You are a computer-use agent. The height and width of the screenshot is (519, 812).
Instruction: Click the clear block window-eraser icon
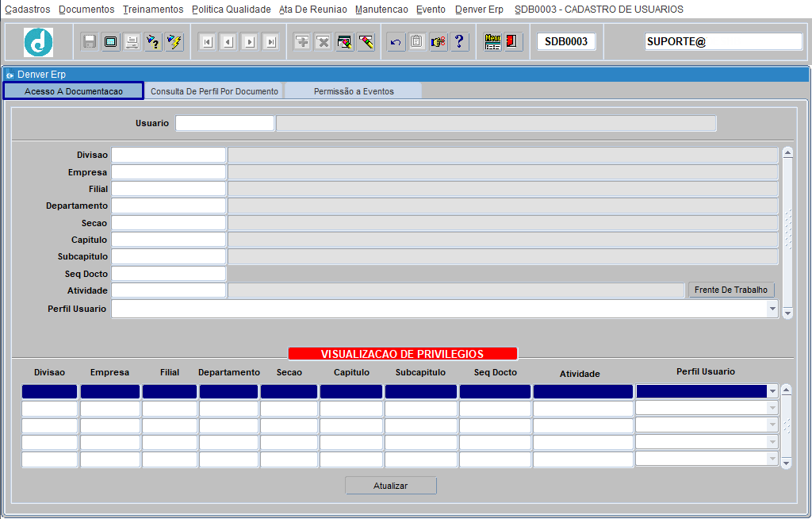coord(345,41)
